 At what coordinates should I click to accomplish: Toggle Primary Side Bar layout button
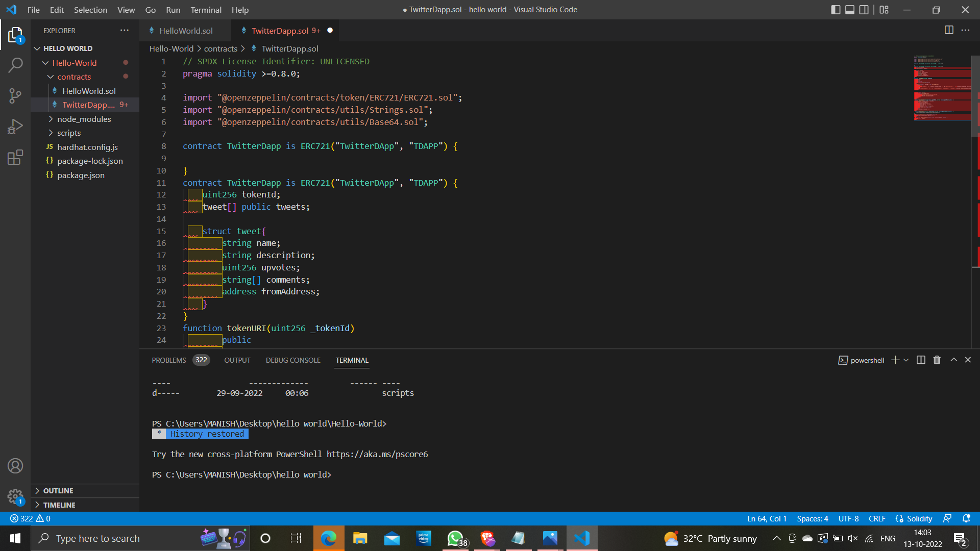[836, 10]
